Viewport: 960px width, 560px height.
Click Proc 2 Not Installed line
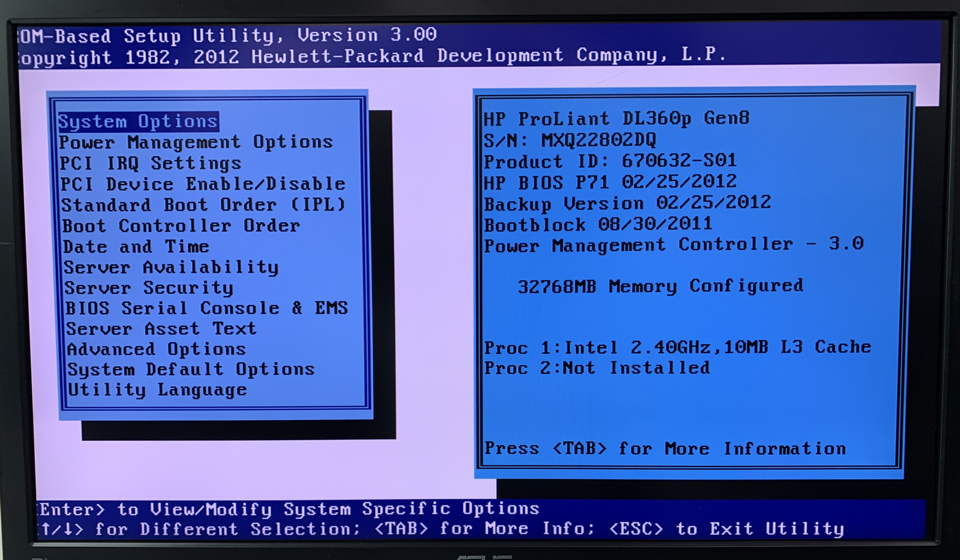(597, 368)
